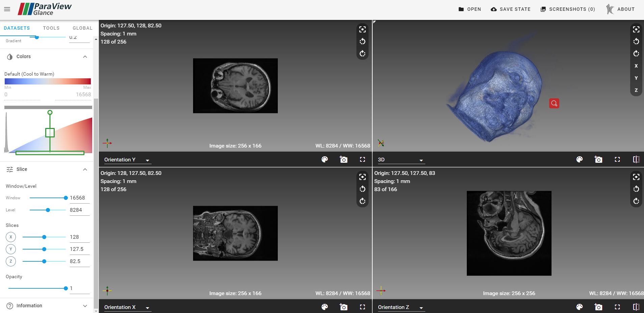
Task: Switch to the DATASETS tab
Action: 17,28
